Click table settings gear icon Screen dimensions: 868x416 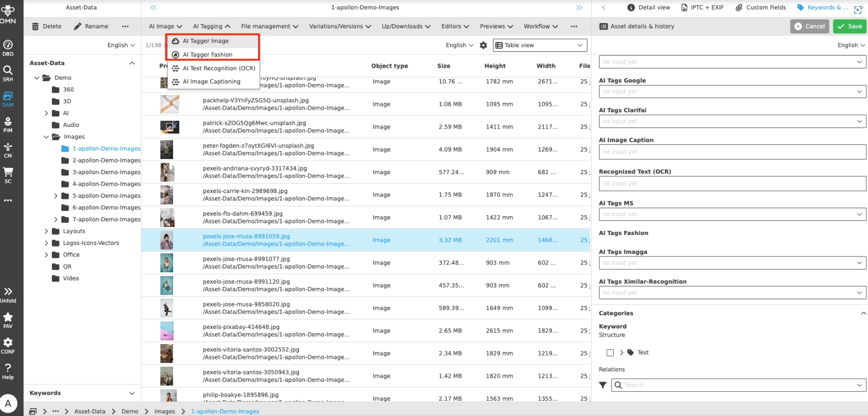click(484, 46)
